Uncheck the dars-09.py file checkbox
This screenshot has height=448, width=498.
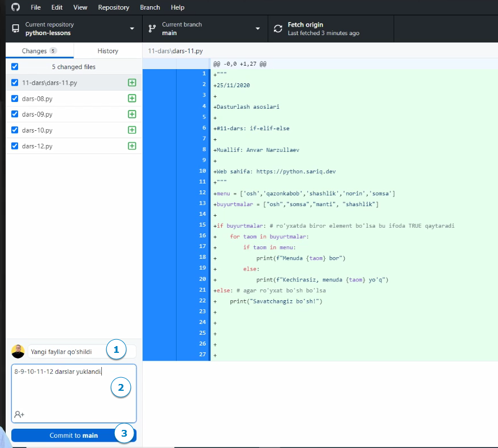(15, 114)
